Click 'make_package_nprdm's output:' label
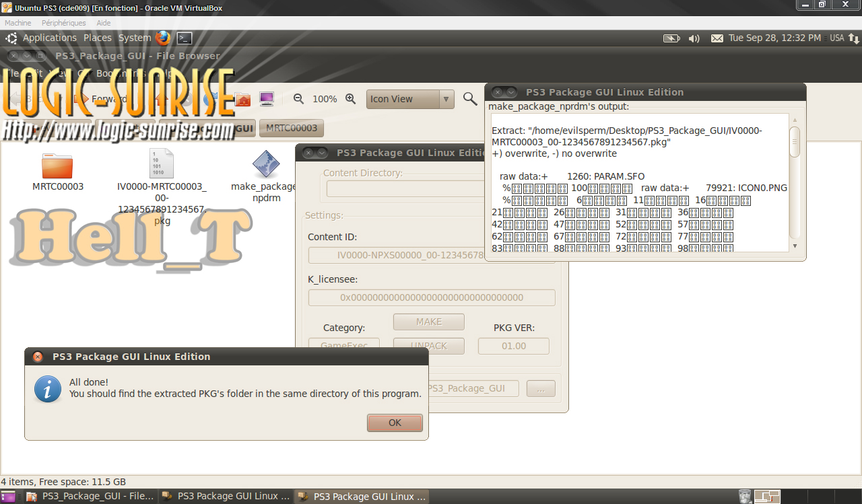The width and height of the screenshot is (862, 504). click(559, 106)
